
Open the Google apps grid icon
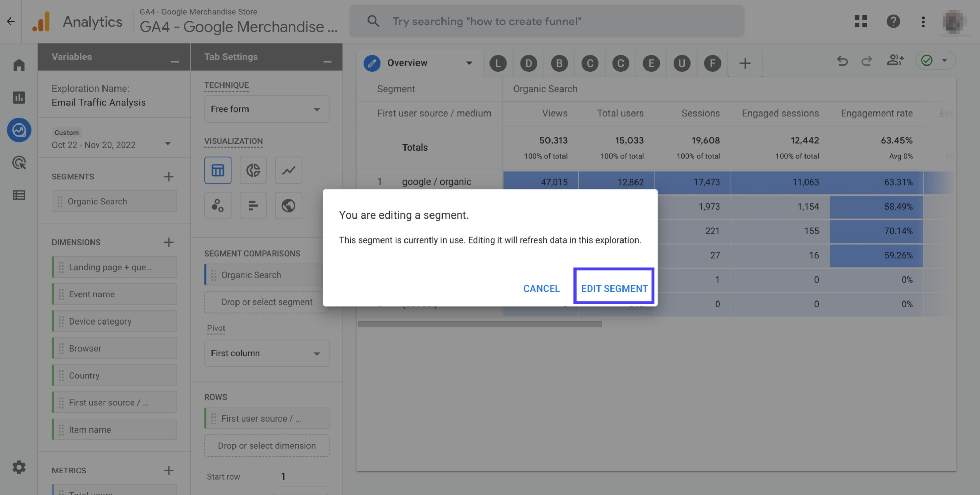861,21
